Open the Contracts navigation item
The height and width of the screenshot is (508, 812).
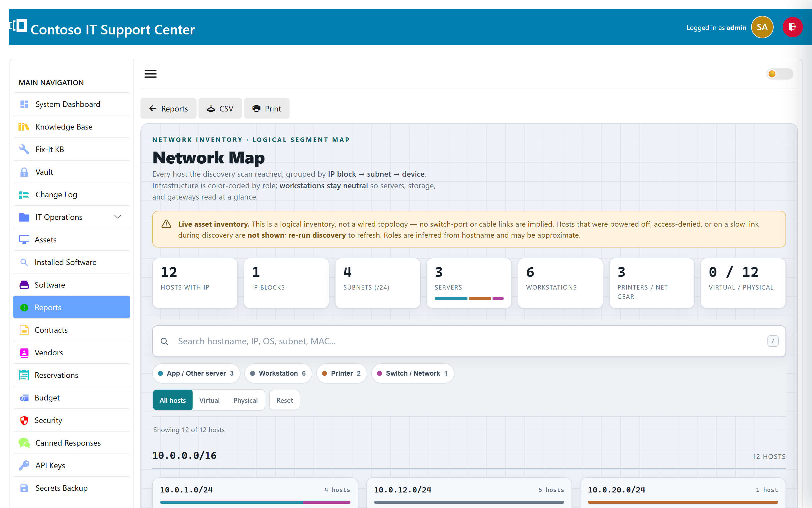click(71, 330)
